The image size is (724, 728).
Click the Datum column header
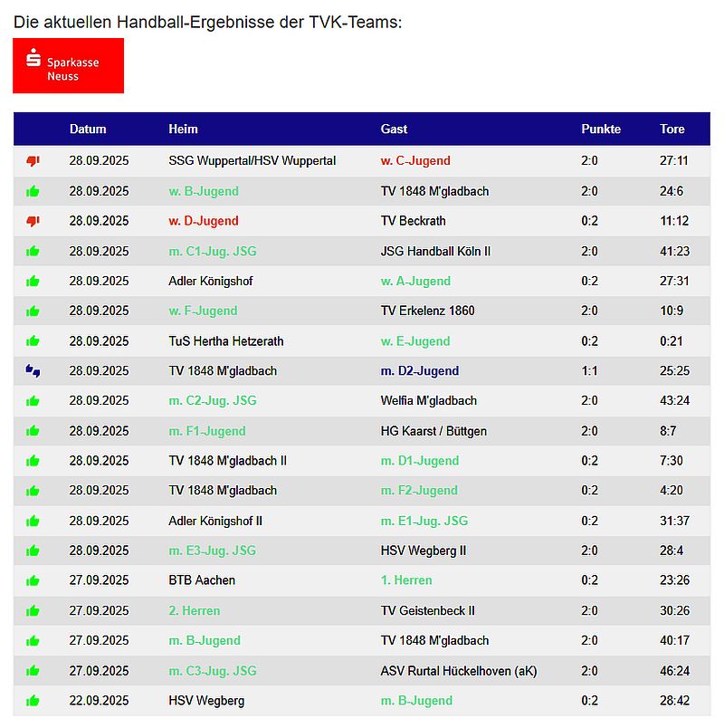[x=88, y=129]
